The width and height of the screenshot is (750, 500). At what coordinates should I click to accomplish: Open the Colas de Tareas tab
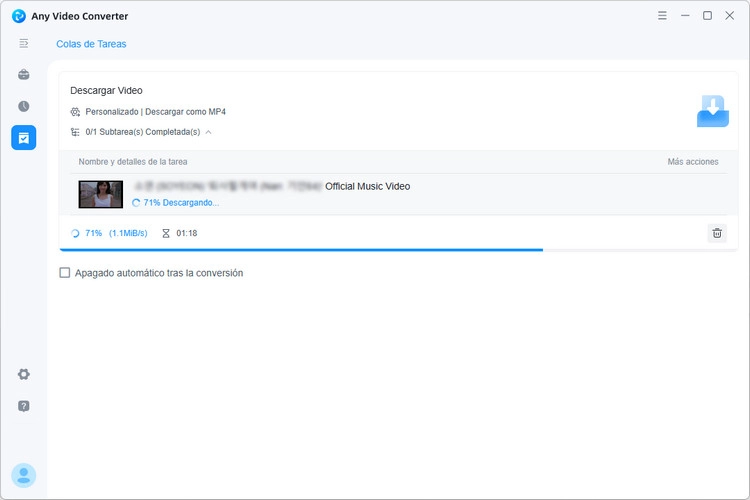click(91, 44)
